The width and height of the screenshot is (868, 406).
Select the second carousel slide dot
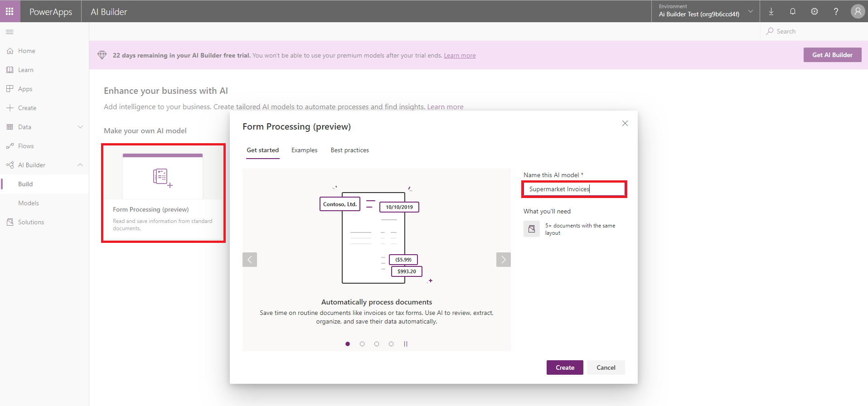point(362,344)
